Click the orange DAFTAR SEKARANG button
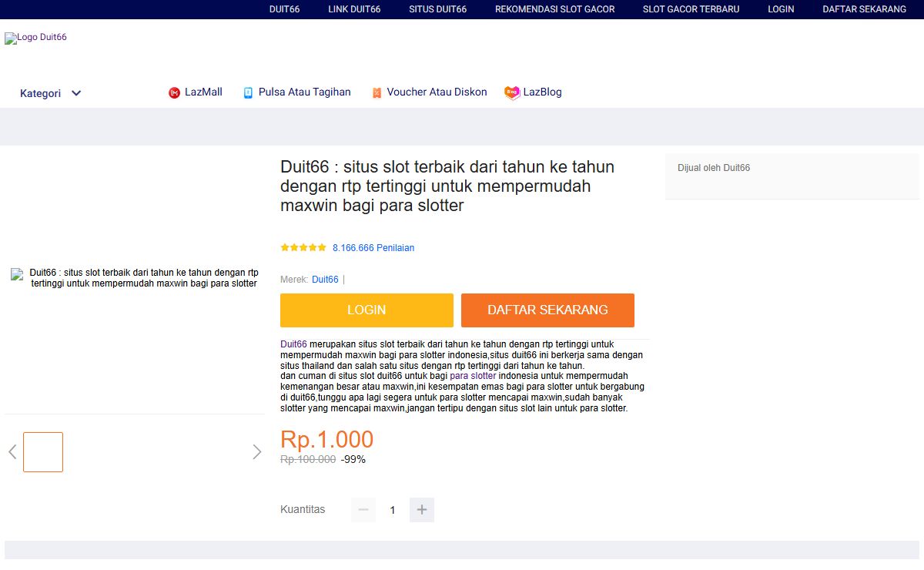The image size is (924, 570). point(547,310)
